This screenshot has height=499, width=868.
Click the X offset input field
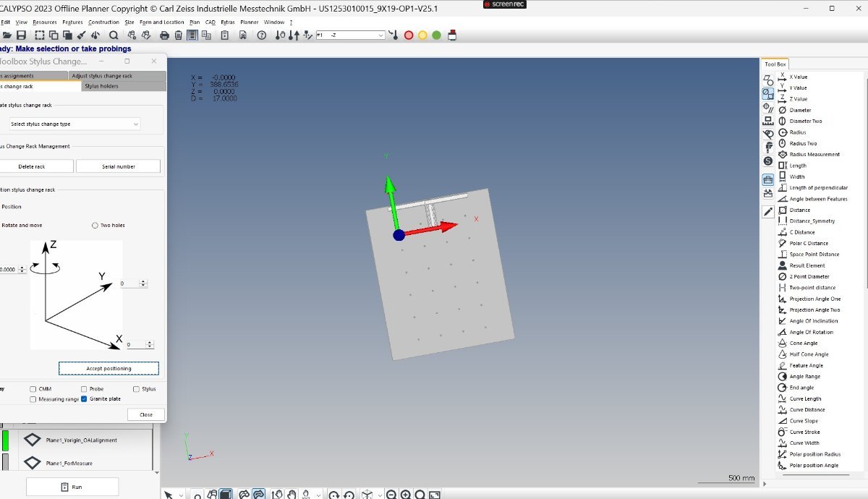[x=136, y=345]
